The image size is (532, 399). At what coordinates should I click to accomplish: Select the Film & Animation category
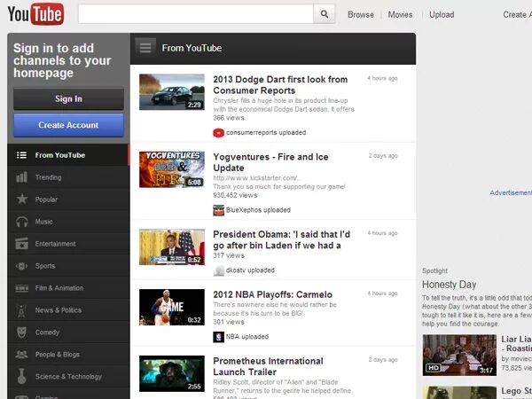pos(68,288)
